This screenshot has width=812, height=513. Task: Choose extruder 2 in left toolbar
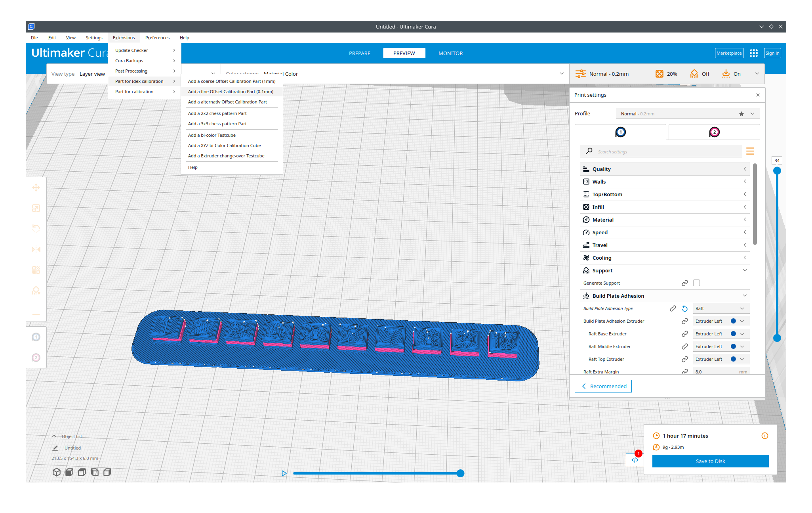coord(36,358)
